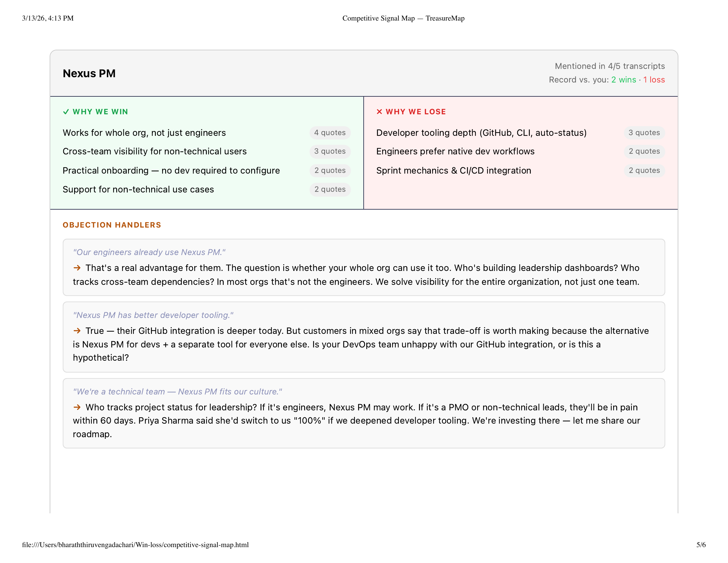
Task: Click '2 quotes' badge for practical onboarding
Action: 330,171
